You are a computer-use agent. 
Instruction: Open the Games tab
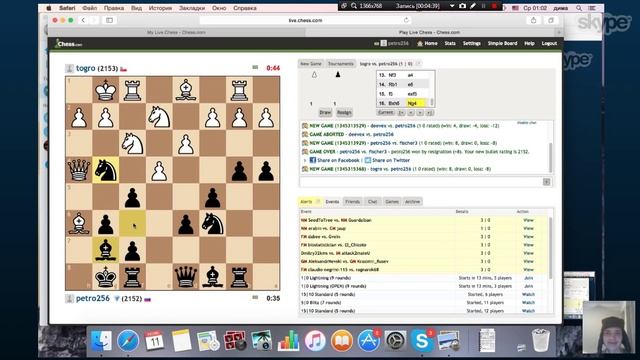coord(392,202)
